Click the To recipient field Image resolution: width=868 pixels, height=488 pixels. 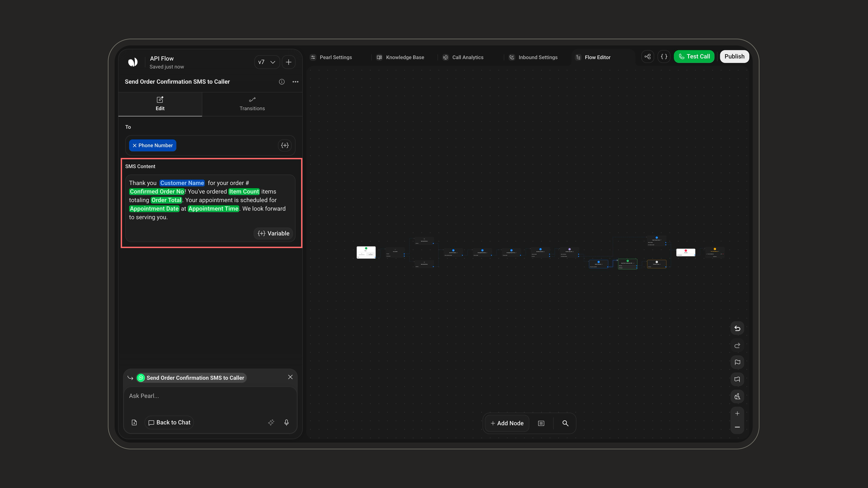tap(210, 146)
